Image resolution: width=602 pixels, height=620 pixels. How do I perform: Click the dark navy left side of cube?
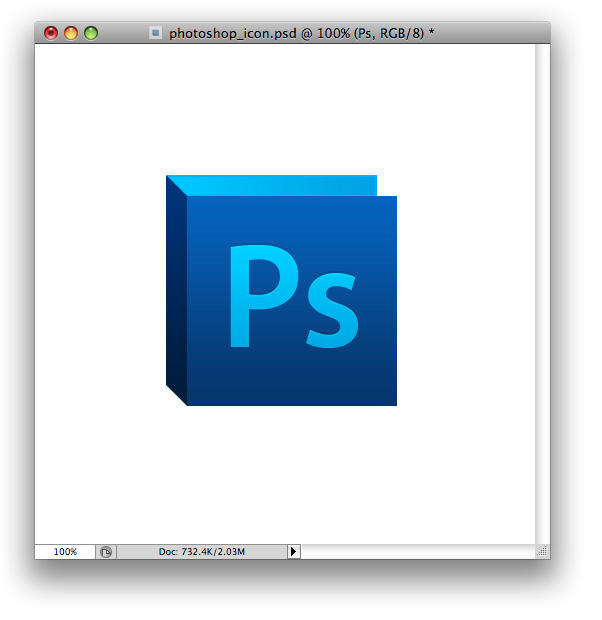(176, 291)
